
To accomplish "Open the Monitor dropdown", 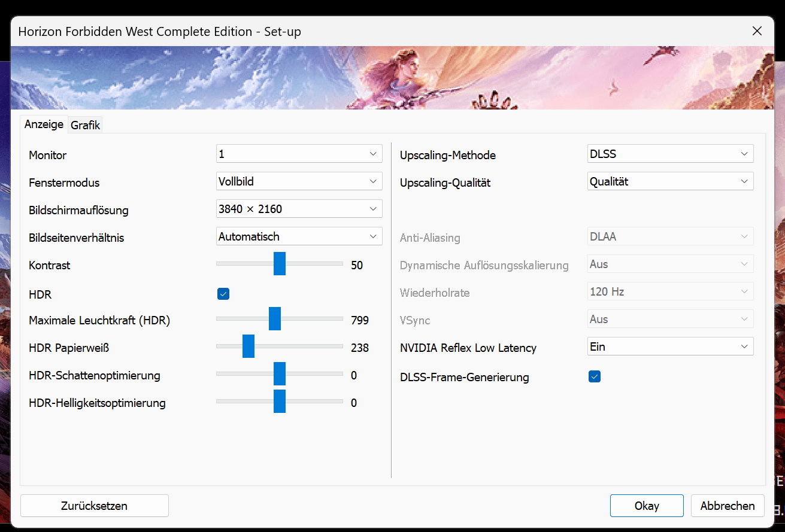I will point(299,154).
